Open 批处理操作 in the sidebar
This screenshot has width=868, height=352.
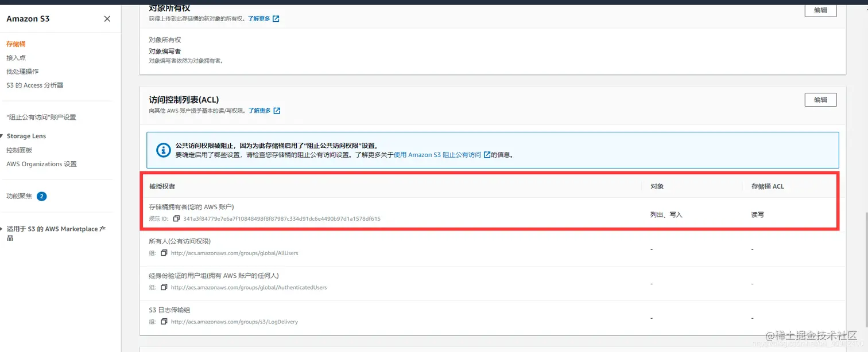22,71
